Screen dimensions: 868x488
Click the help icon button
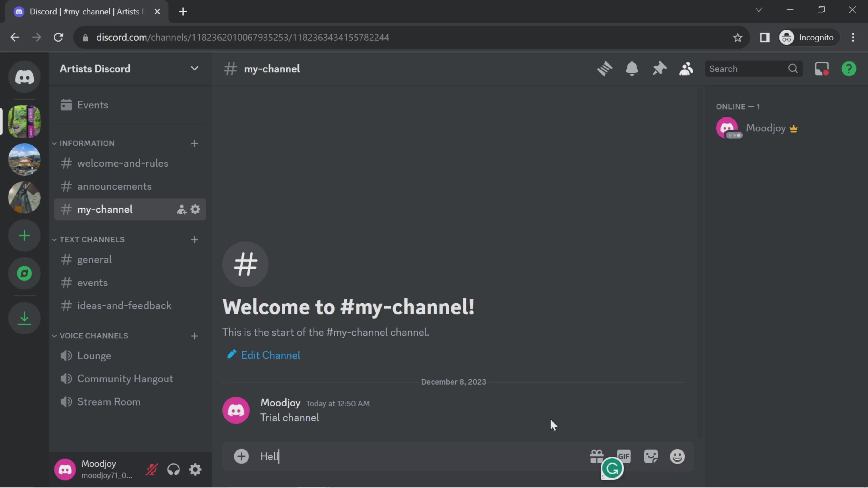pyautogui.click(x=849, y=68)
